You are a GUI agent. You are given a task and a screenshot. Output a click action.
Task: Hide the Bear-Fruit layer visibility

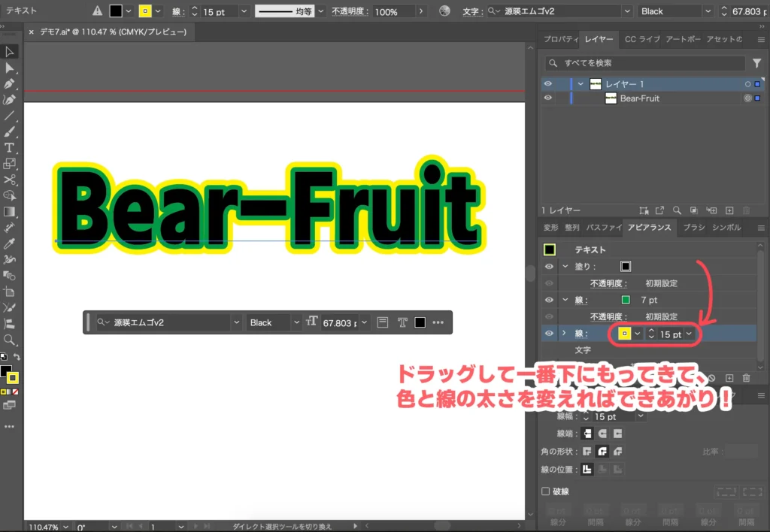pos(548,98)
